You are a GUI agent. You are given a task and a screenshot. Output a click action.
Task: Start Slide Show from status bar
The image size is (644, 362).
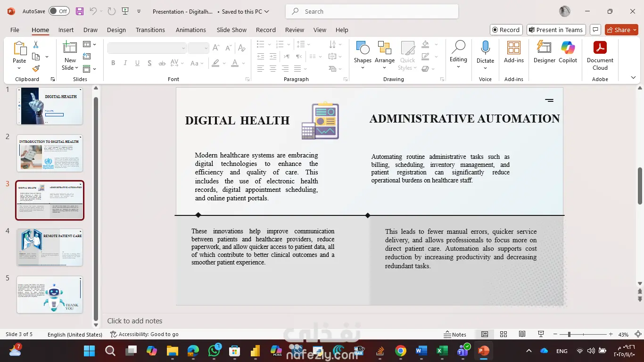click(x=542, y=334)
